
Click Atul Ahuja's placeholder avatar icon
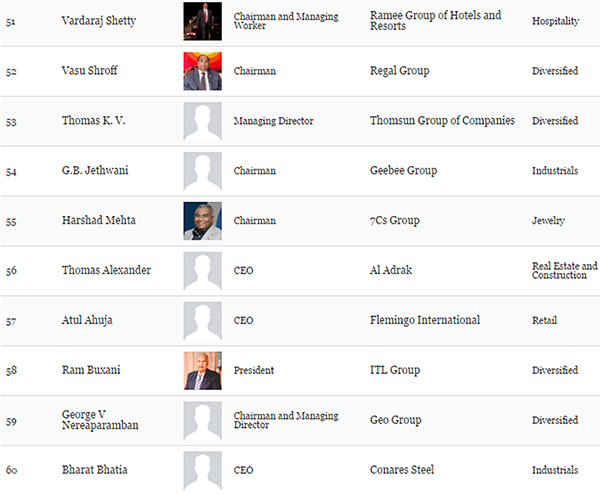202,320
